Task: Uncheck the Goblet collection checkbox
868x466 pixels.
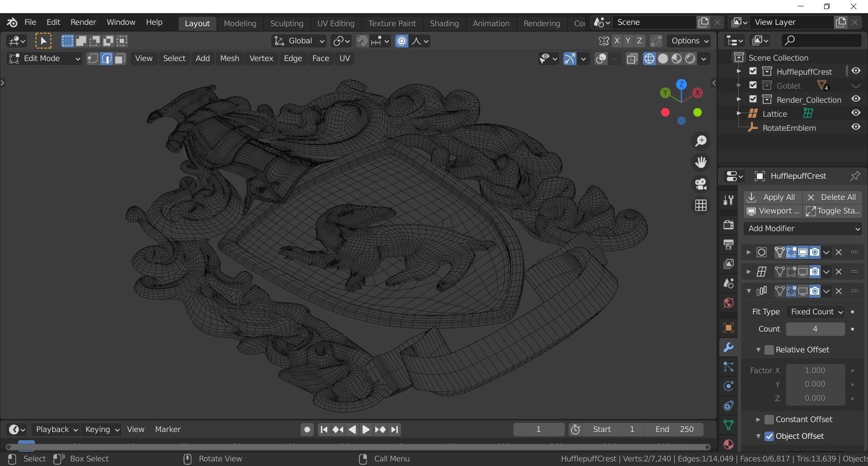Action: [753, 86]
